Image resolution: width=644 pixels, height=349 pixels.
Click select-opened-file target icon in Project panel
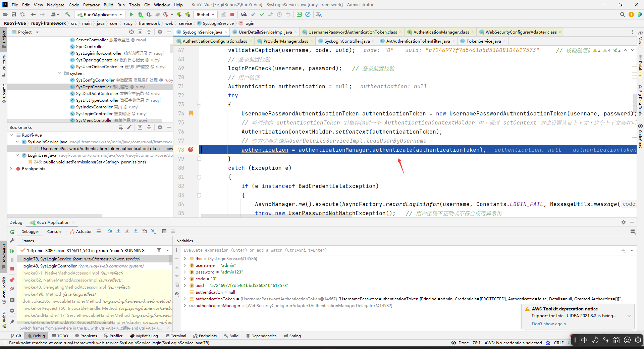(x=131, y=32)
